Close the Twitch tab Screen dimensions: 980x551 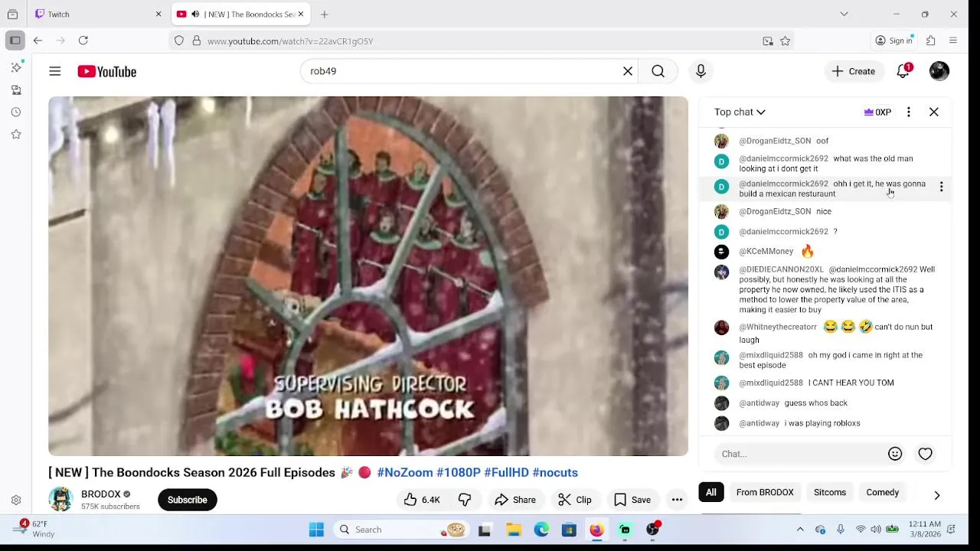click(158, 14)
